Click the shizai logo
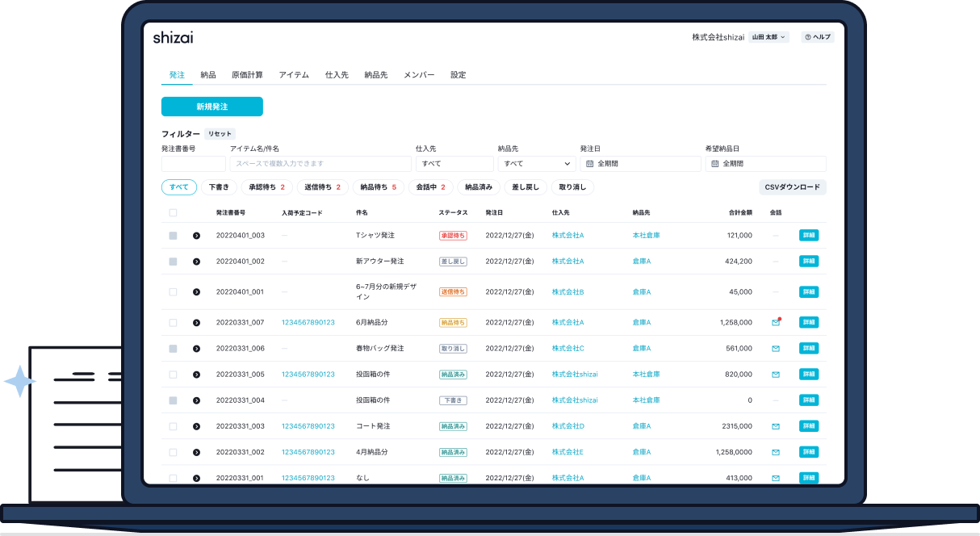Screen dimensions: 980x536 [173, 37]
